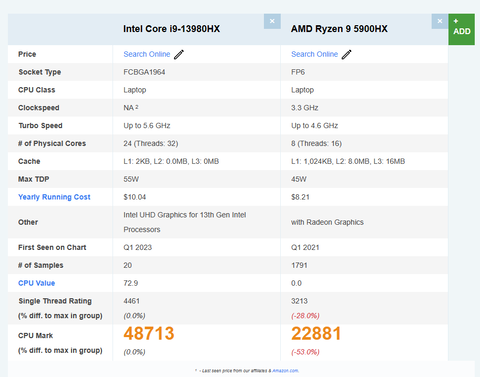This screenshot has width=480, height=377.
Task: Open the Yearly Running Cost link
Action: (54, 197)
